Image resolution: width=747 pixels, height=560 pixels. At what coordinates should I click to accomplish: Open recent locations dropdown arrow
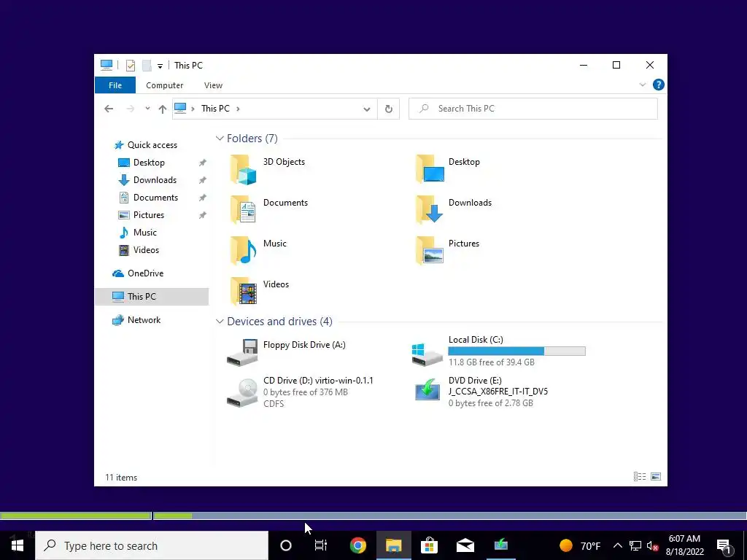pyautogui.click(x=147, y=109)
